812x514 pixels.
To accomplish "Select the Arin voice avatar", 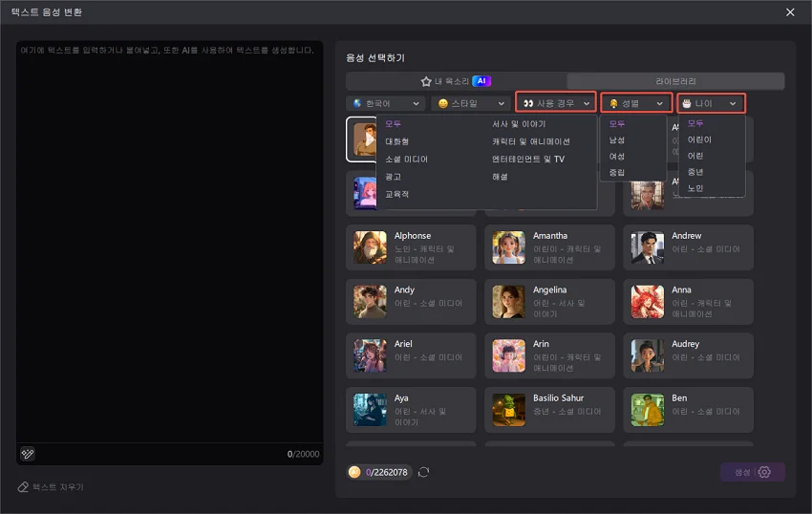I will (x=508, y=356).
